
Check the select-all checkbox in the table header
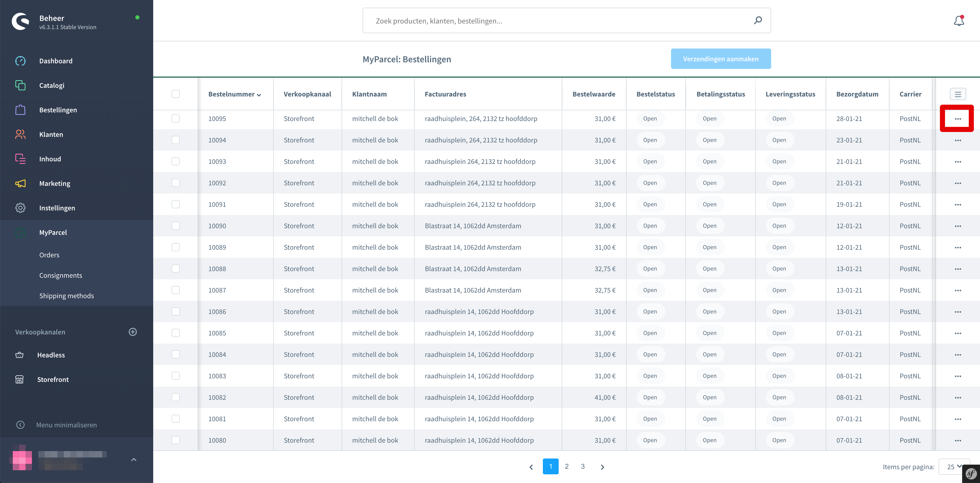click(x=176, y=93)
